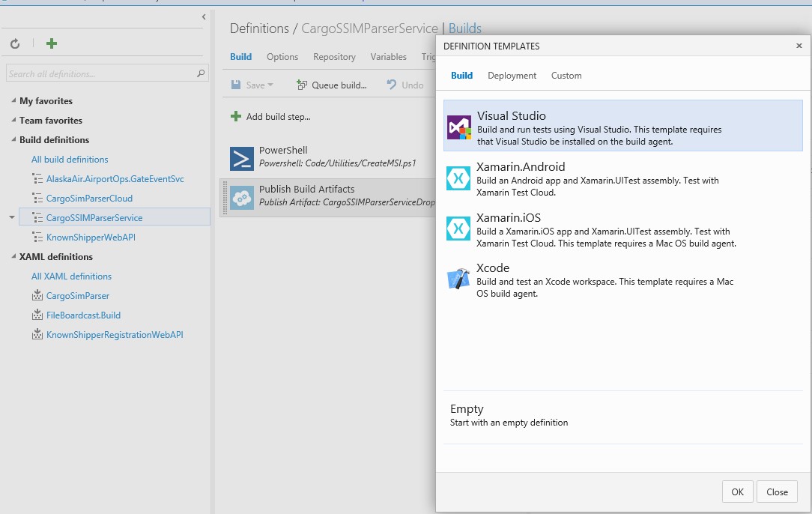The image size is (812, 514).
Task: Select the Xamarin.Android template icon
Action: tap(458, 178)
